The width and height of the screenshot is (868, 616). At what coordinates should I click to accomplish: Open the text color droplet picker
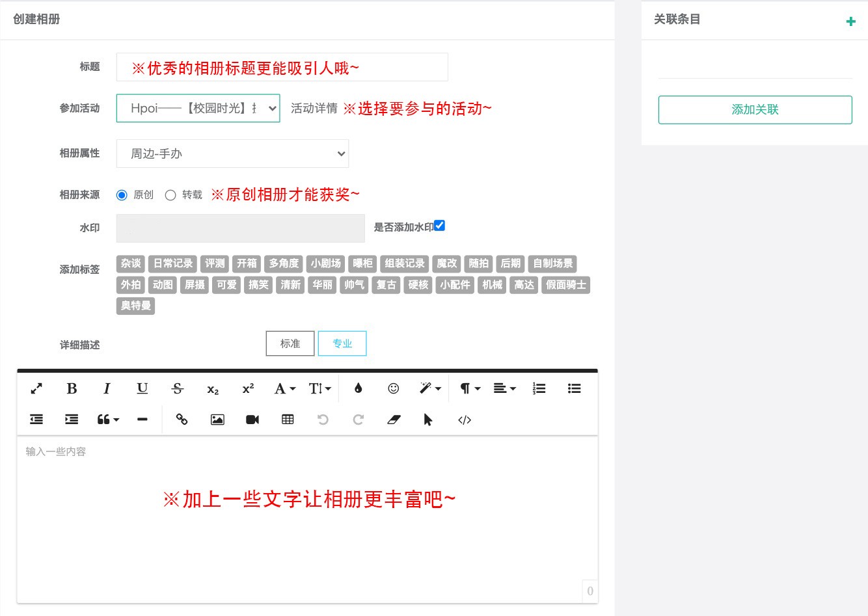pyautogui.click(x=358, y=389)
